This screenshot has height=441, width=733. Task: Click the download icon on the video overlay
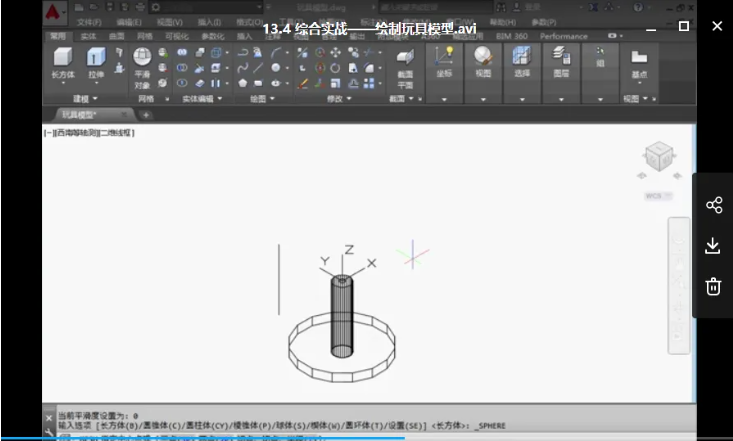tap(713, 246)
